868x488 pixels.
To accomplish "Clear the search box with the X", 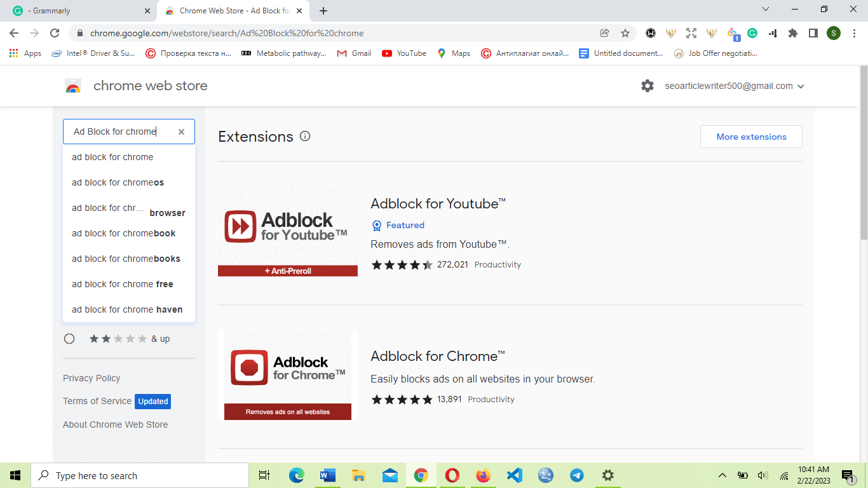I will (x=181, y=132).
